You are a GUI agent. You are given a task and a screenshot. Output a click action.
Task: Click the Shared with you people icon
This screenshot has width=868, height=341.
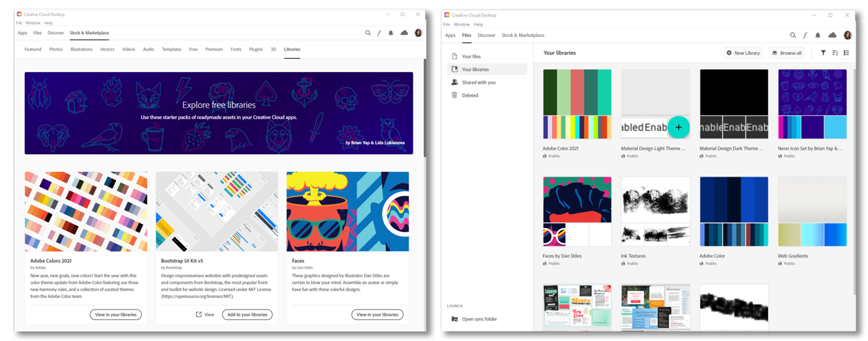tap(455, 82)
